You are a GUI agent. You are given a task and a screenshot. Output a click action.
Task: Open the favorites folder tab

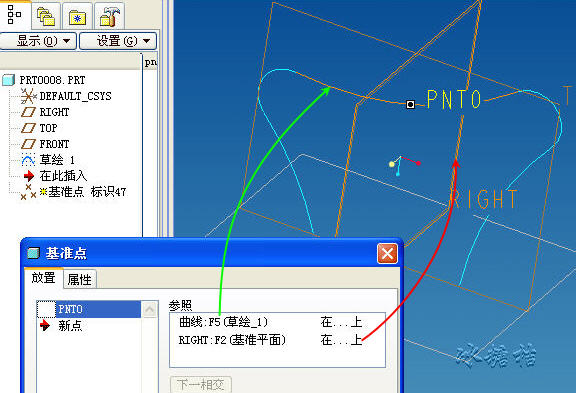[77, 16]
